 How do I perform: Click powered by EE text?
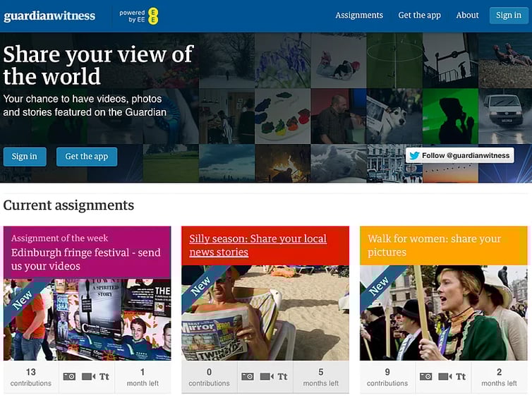coord(132,16)
